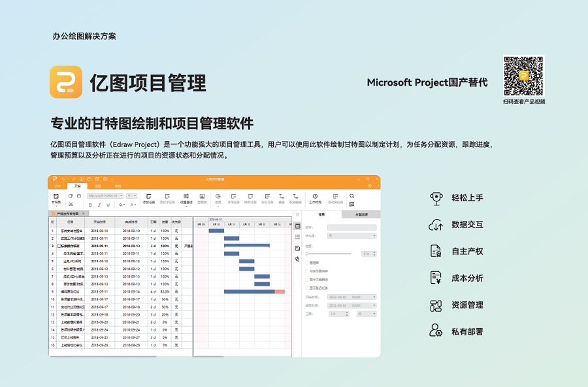The image size is (588, 387).
Task: Toggle the second checkbox under the 里程碑 option
Action: pyautogui.click(x=307, y=271)
